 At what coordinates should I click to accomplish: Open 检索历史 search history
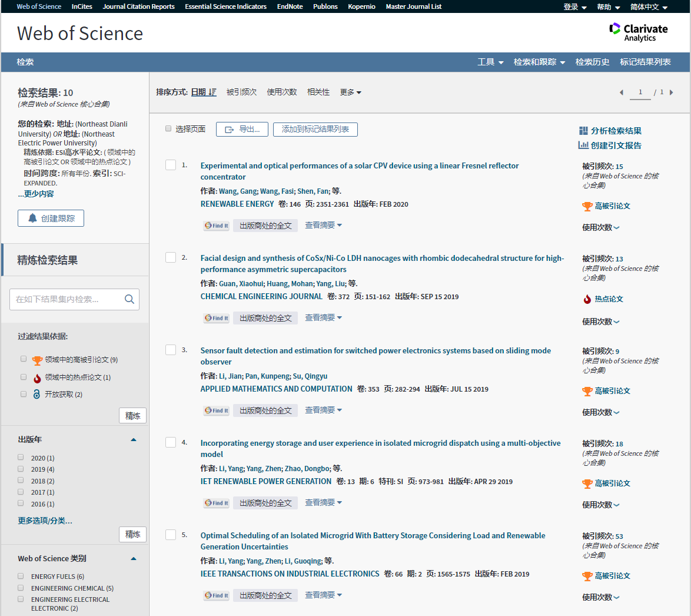tap(592, 62)
